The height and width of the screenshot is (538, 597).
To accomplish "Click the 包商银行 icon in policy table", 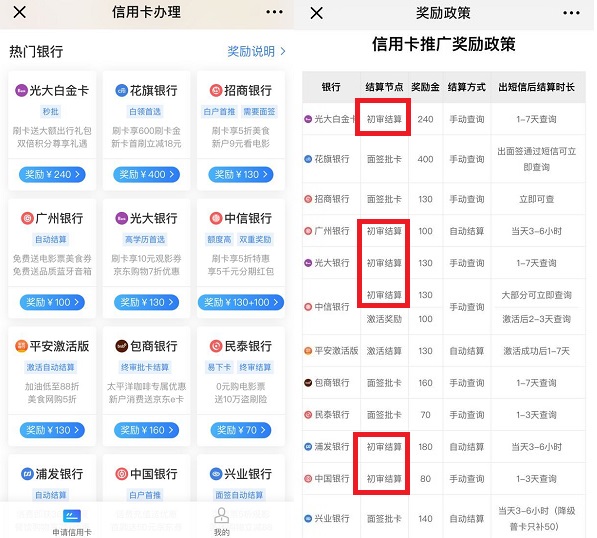I will point(308,383).
